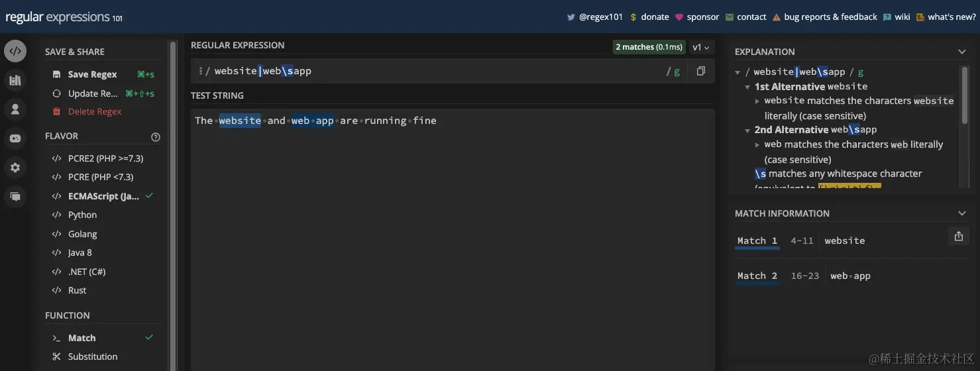Open bug reports & feedback link
The height and width of the screenshot is (371, 980).
tap(830, 17)
